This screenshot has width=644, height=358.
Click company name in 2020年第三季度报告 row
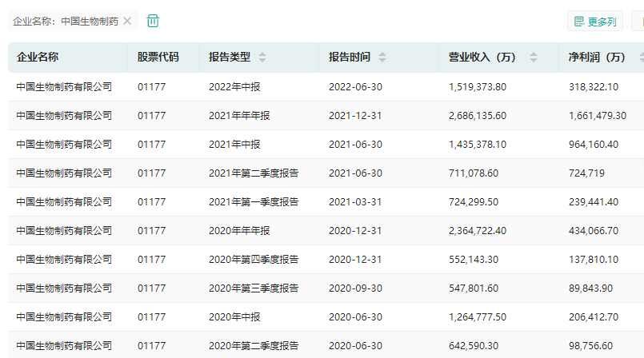(64, 288)
